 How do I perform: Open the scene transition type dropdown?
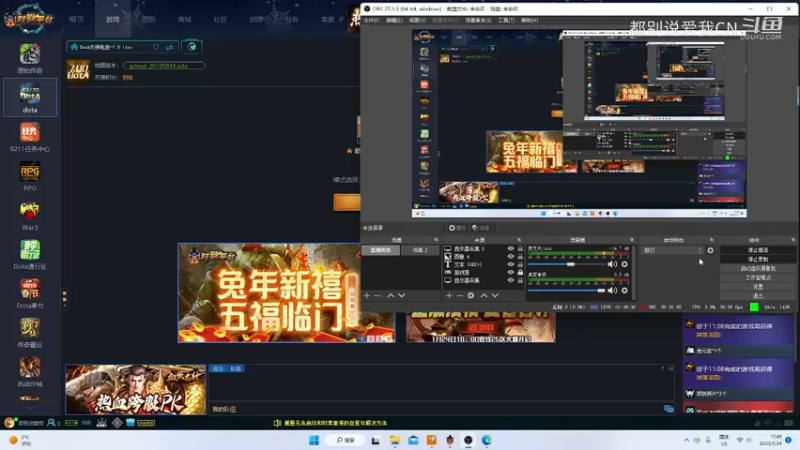[x=672, y=251]
